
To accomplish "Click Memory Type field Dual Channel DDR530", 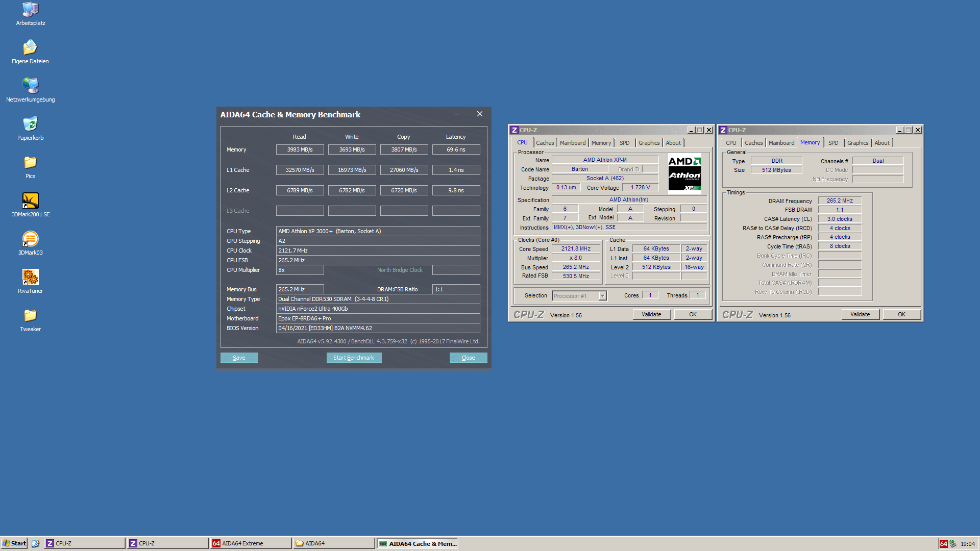I will click(378, 299).
